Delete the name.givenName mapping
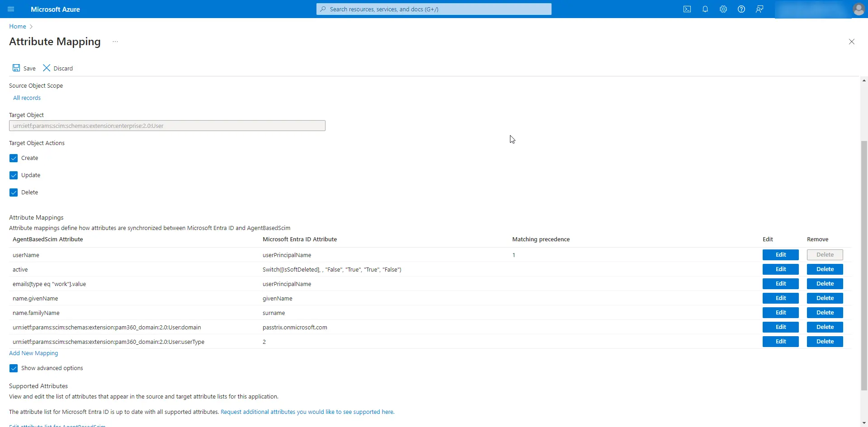The width and height of the screenshot is (868, 427). [x=825, y=298]
